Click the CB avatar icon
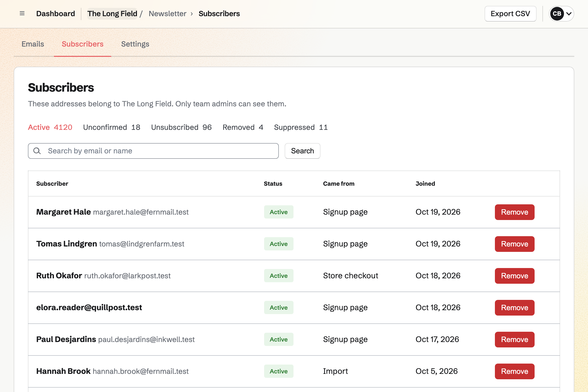Screen dimensions: 588x392 [557, 13]
